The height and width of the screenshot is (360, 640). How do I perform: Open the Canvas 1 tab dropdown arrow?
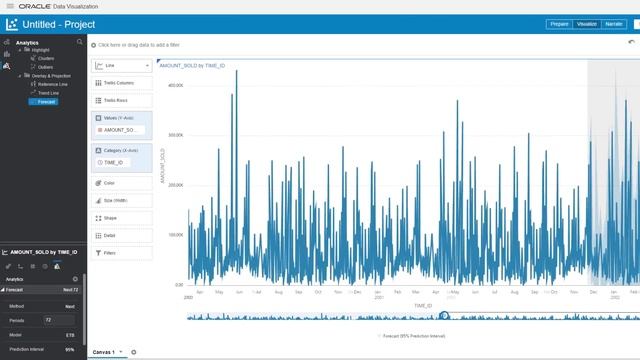121,352
